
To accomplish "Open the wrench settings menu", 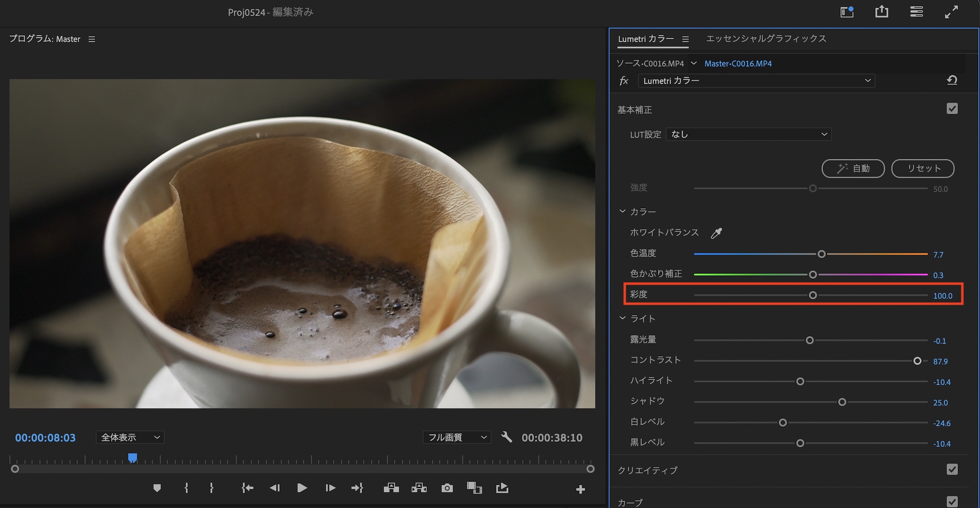I will pos(507,437).
